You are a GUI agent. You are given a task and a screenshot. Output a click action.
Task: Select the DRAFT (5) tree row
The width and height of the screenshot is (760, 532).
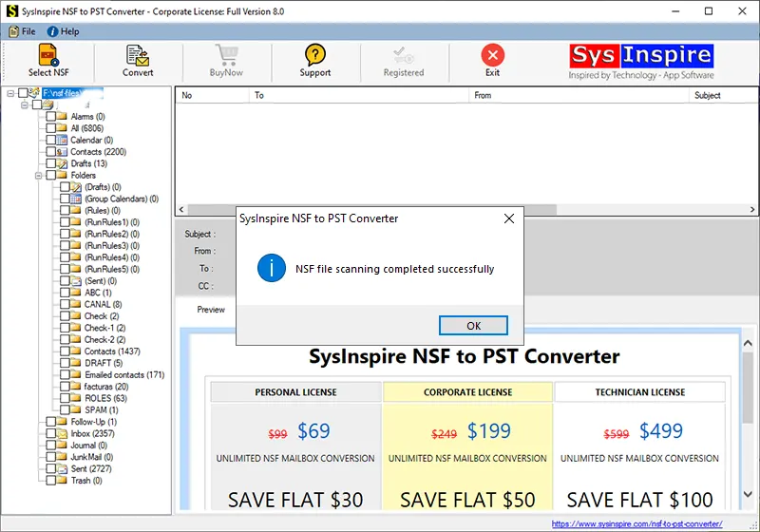pyautogui.click(x=104, y=363)
